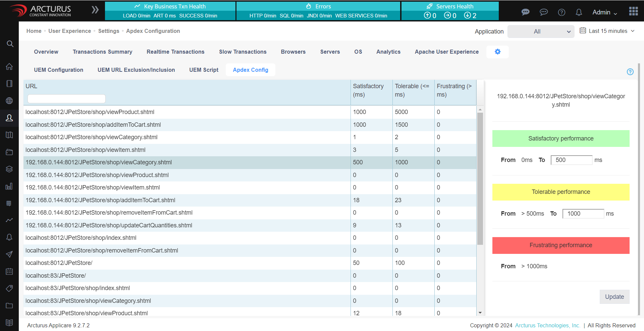Open the apps grid icon top right
Viewport: 644px width, 331px height.
634,11
